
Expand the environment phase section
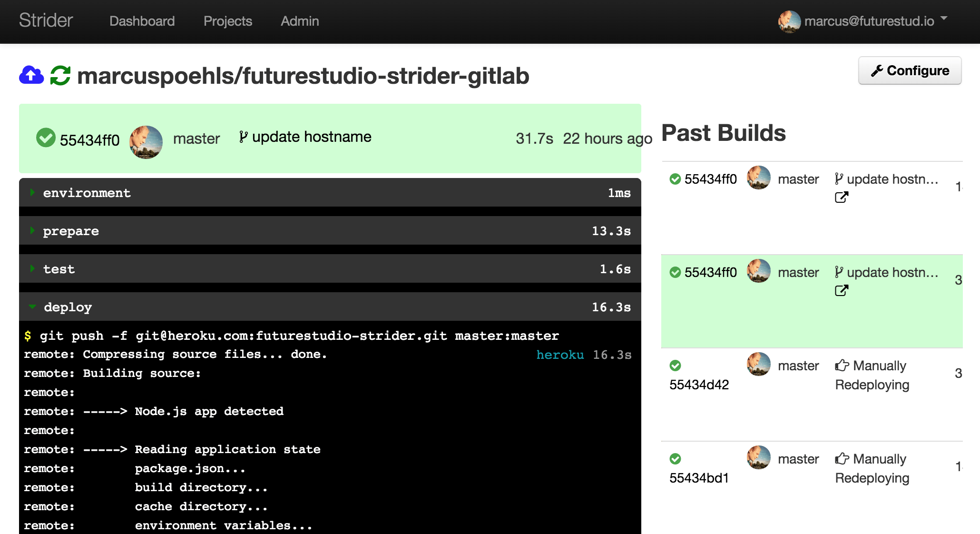(330, 193)
